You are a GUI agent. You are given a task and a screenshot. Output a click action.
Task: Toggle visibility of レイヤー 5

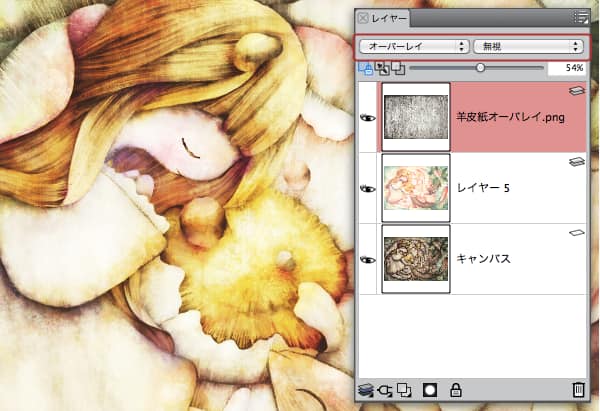(367, 188)
